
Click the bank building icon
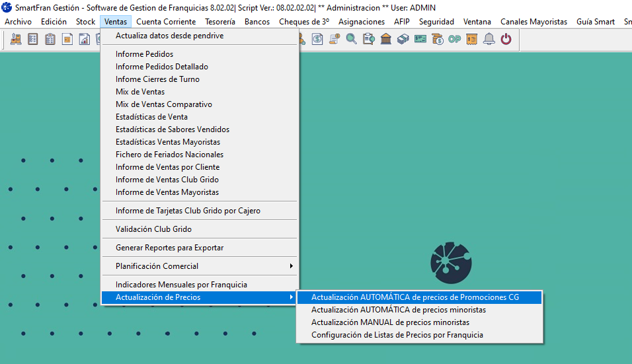pyautogui.click(x=385, y=39)
